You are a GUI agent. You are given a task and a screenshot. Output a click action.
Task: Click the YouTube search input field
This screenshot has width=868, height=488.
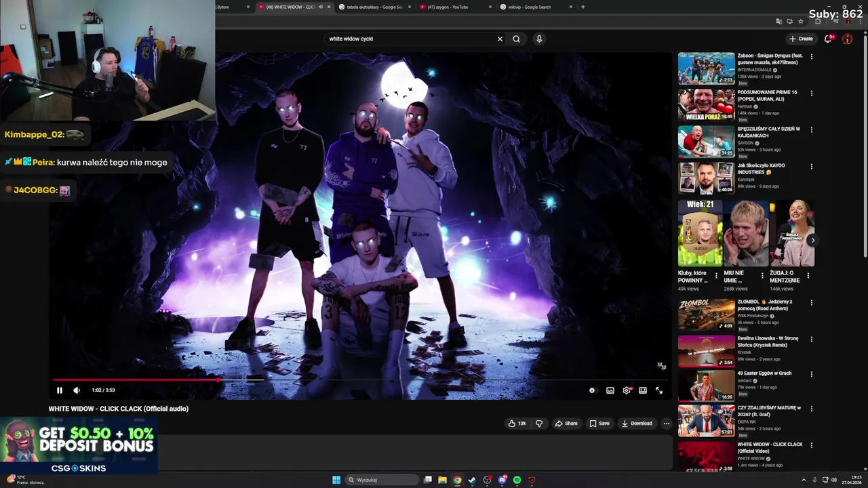[x=410, y=39]
